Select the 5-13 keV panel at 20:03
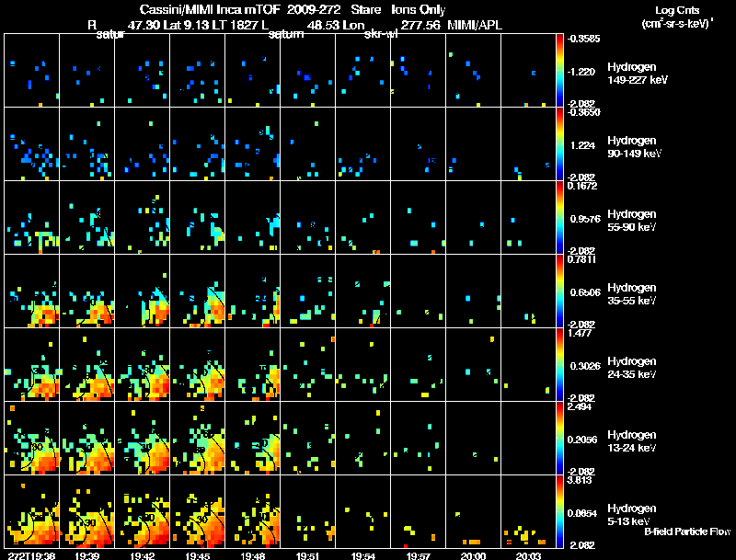This screenshot has height=560, width=736. pos(528,512)
